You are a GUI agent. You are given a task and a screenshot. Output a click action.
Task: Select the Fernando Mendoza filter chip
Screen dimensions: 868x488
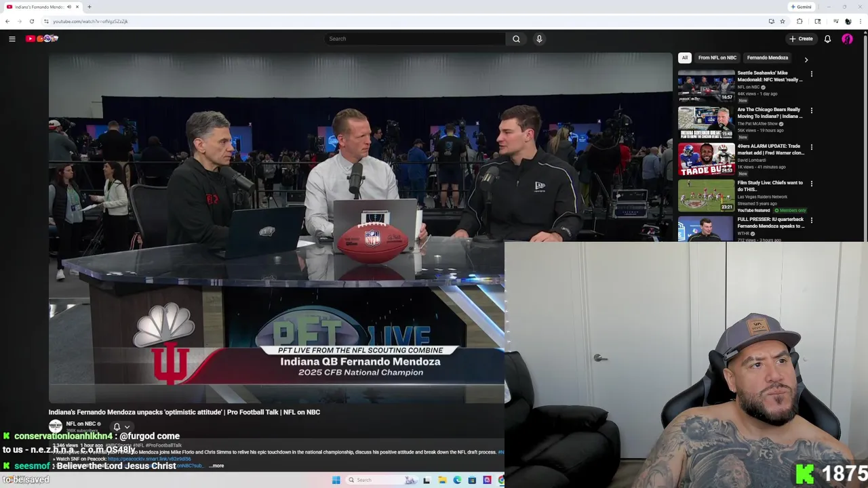click(x=768, y=58)
